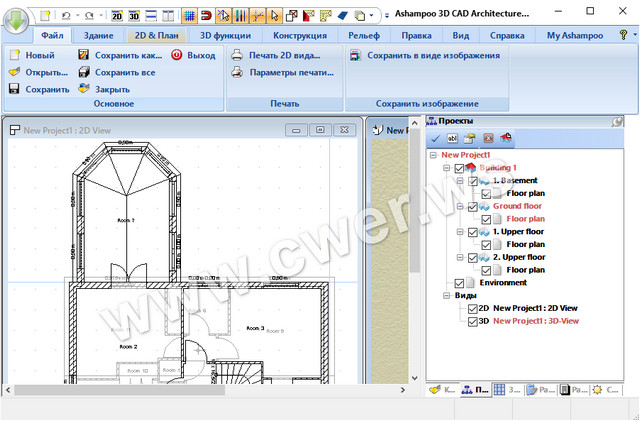Uncheck the Environment checkbox
The width and height of the screenshot is (640, 421).
pos(459,283)
